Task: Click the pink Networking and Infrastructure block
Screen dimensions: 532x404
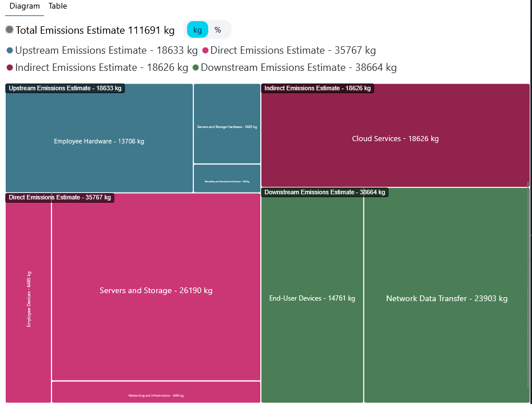Action: pos(156,393)
